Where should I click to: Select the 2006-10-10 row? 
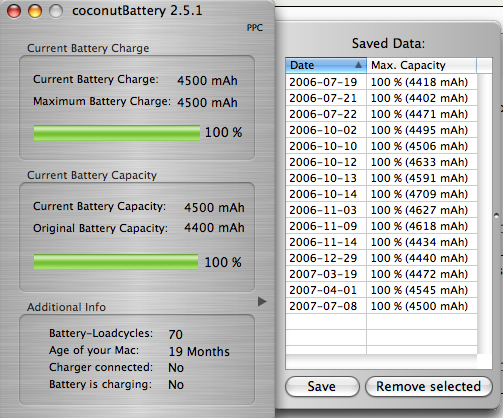click(x=381, y=146)
